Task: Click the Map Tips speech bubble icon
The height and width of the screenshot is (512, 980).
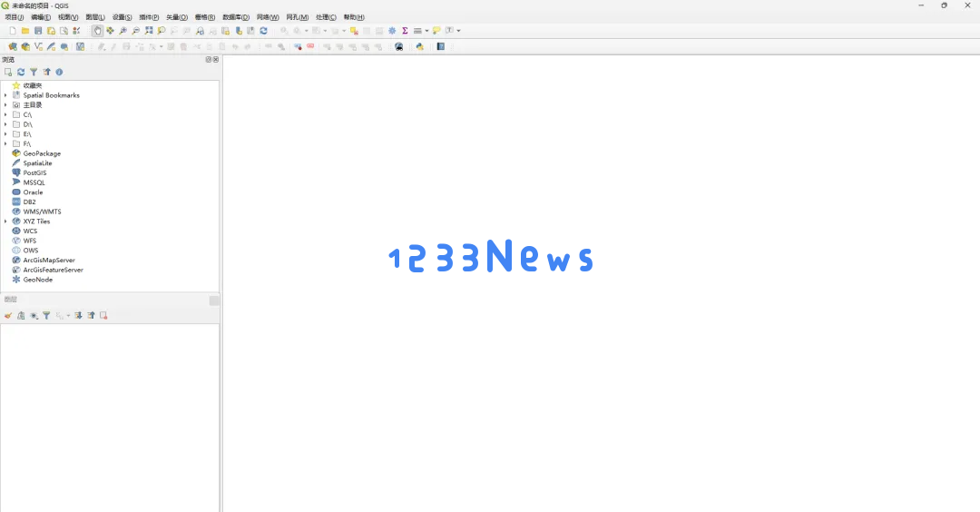Action: (x=436, y=31)
